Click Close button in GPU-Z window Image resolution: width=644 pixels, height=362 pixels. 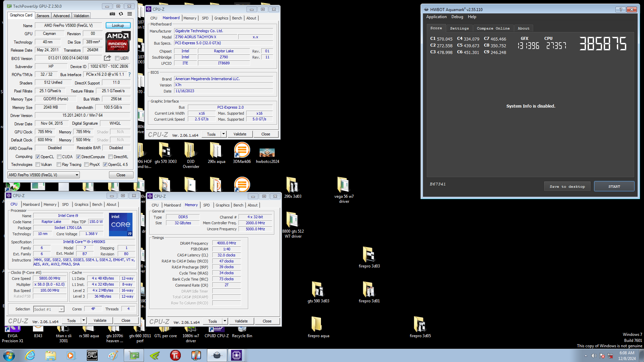[x=121, y=175]
